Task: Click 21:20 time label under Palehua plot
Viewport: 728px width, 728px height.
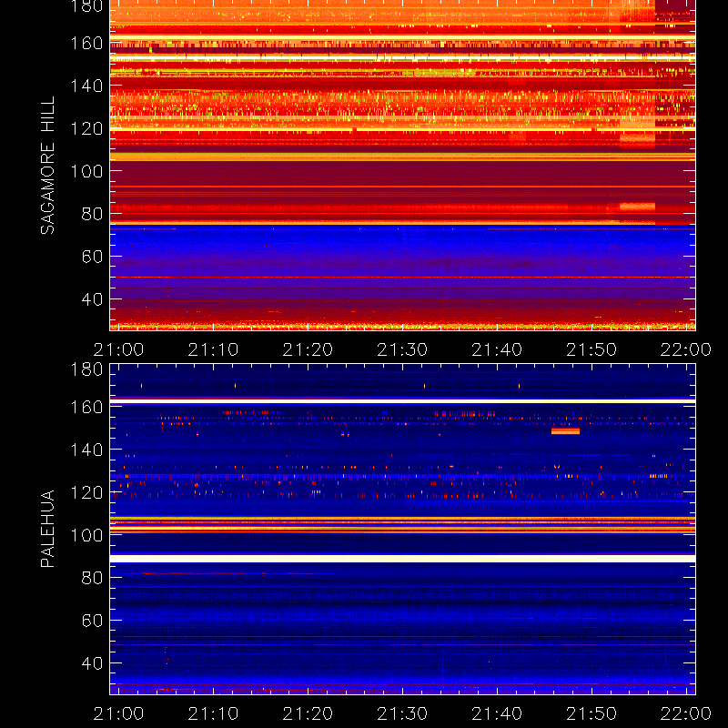Action: [x=308, y=713]
